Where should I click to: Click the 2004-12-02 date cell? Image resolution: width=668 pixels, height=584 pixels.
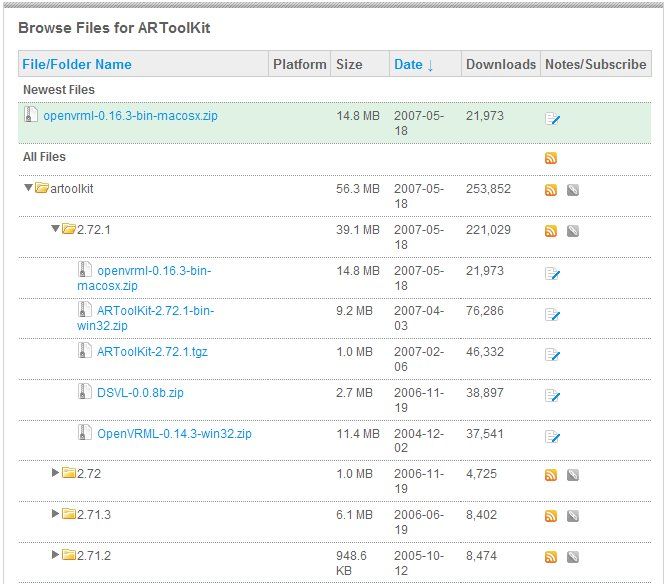point(419,440)
